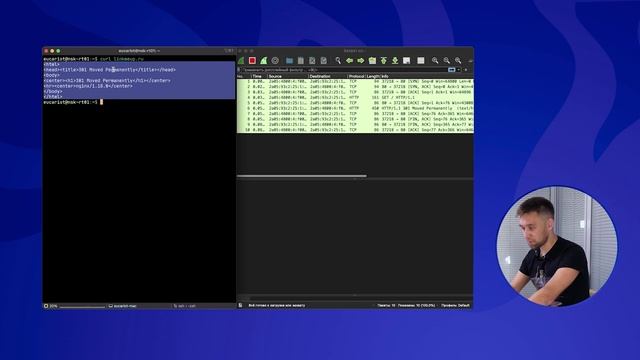This screenshot has width=640, height=360.
Task: Sort packets by the Source column
Action: pyautogui.click(x=287, y=76)
